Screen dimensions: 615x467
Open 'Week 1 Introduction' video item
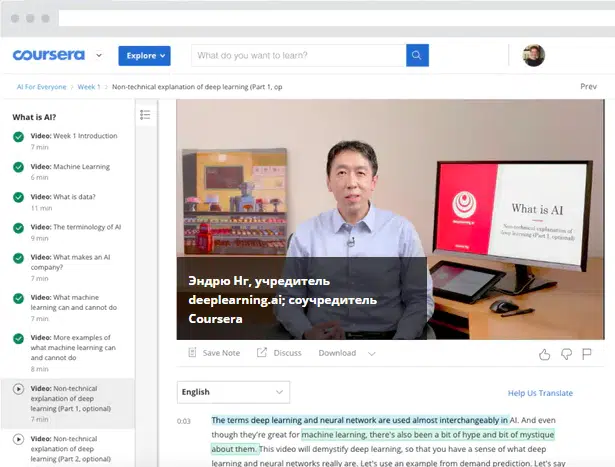click(x=74, y=141)
